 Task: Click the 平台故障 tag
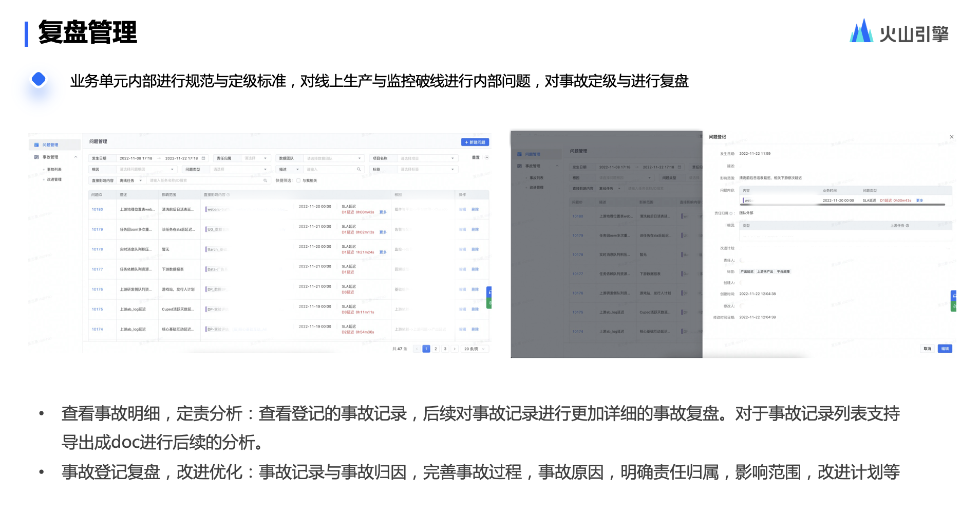click(783, 271)
